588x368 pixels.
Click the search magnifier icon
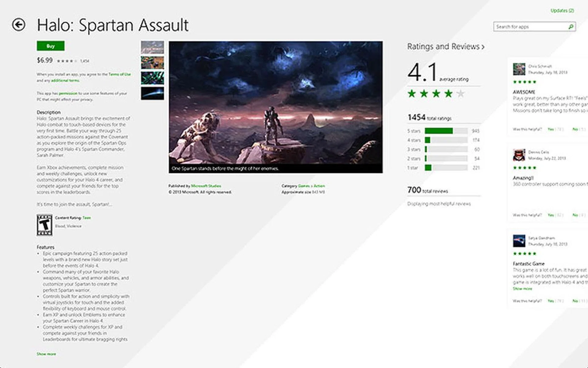(571, 27)
